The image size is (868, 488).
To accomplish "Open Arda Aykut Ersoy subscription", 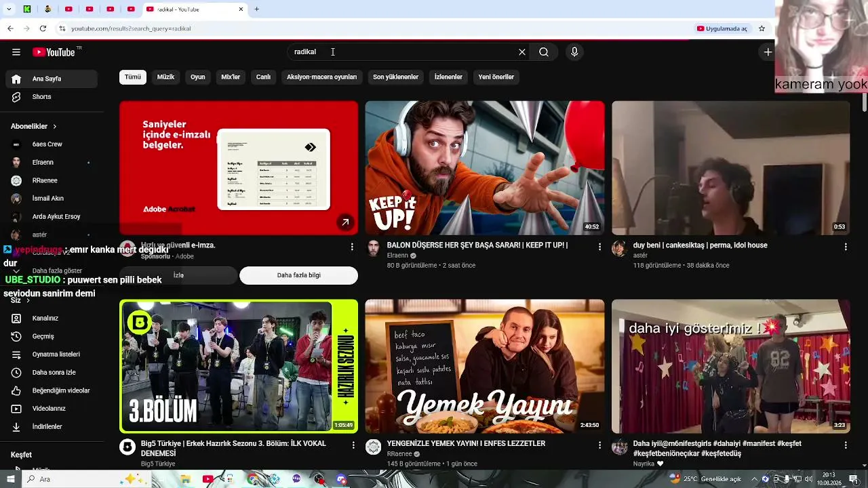I will [x=52, y=217].
